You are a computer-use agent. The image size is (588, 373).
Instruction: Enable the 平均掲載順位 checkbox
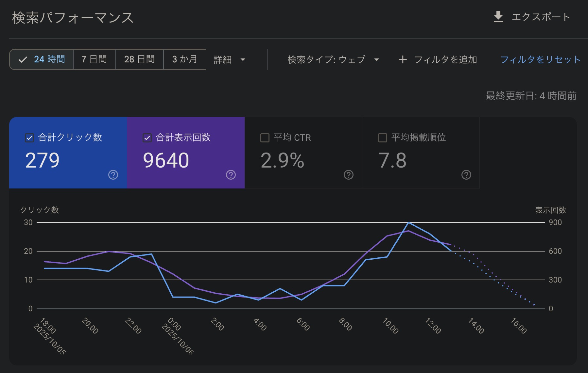pyautogui.click(x=383, y=138)
